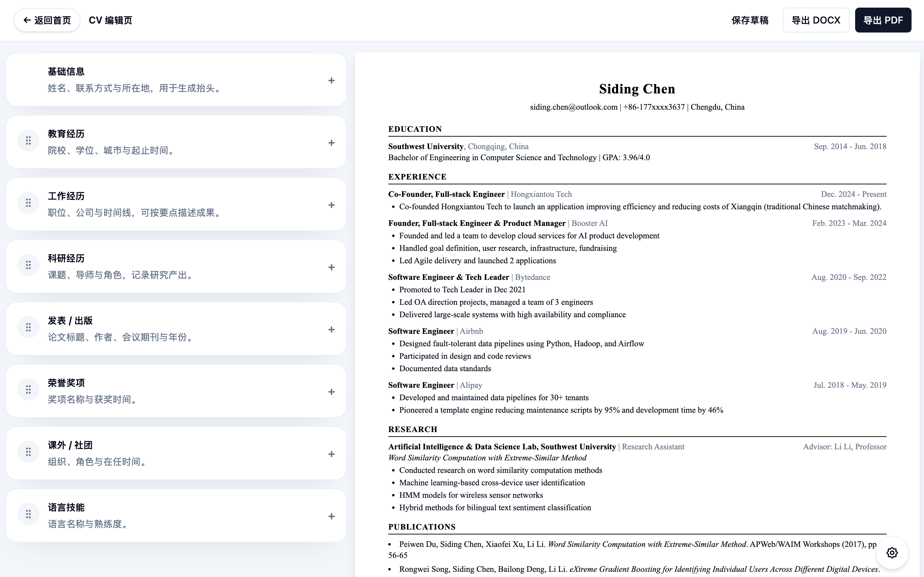Click the drag handle for 课外 / 社团 section
Viewport: 924px width, 577px height.
[x=28, y=452]
